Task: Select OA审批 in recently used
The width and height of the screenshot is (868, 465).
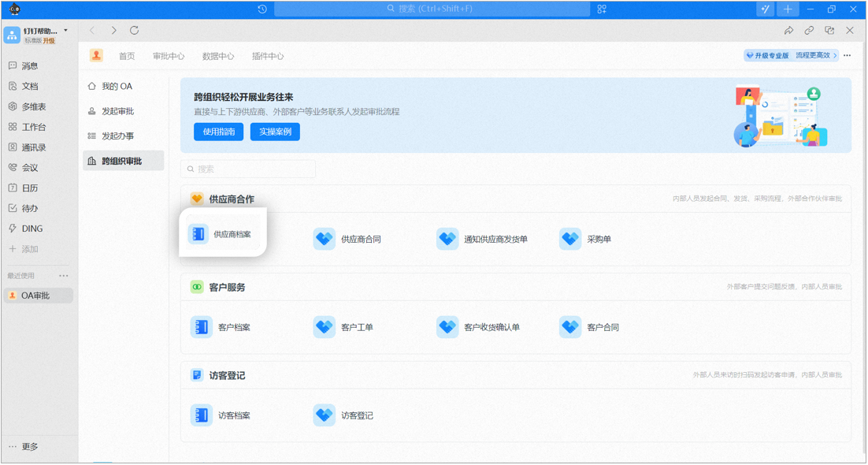Action: point(38,296)
